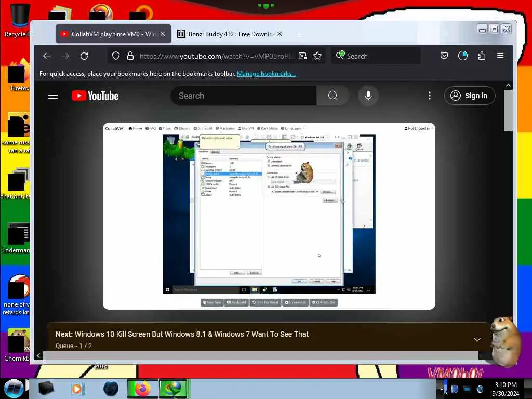Open Firefox application hamburger menu
The image size is (532, 399).
coord(500,55)
